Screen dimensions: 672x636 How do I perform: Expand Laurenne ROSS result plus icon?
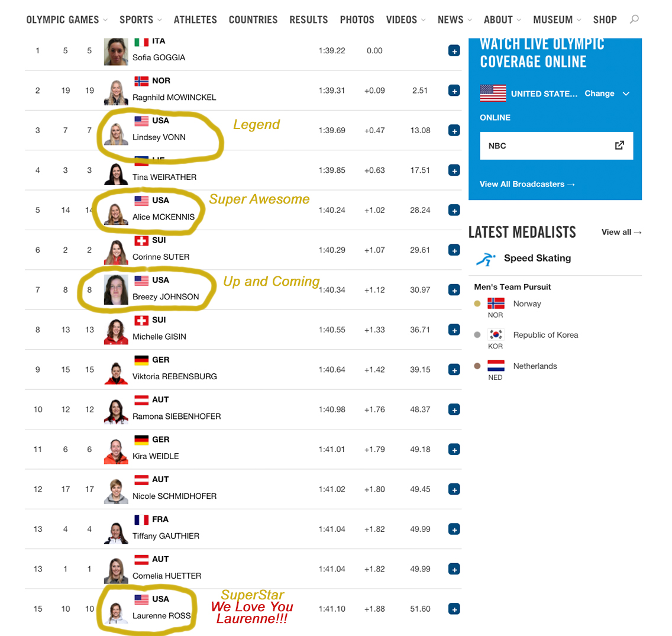(454, 609)
